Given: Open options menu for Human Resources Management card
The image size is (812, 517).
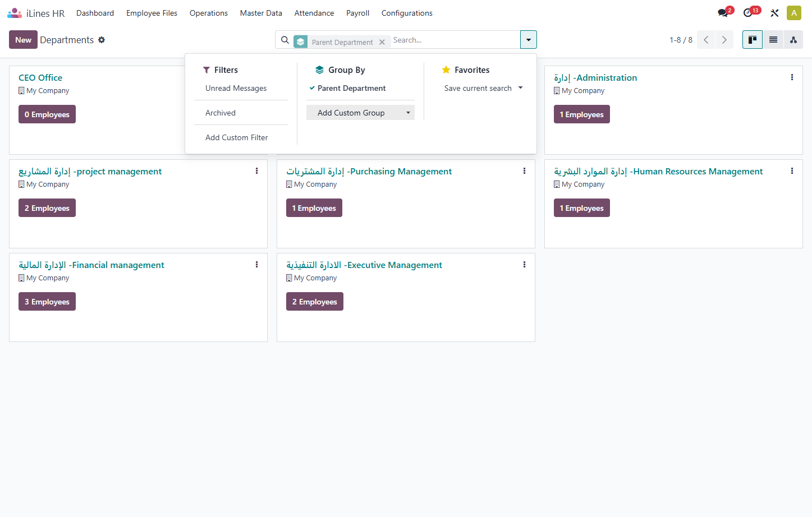Looking at the screenshot, I should 792,171.
